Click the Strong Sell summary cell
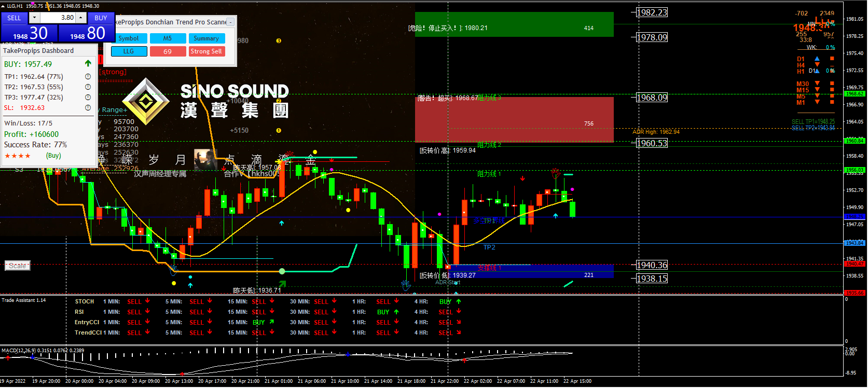This screenshot has width=868, height=388. point(206,51)
